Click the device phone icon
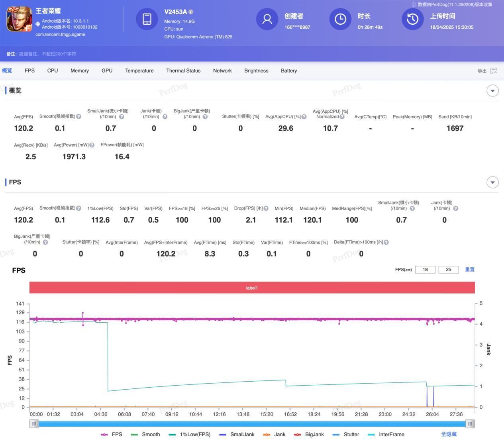 click(147, 19)
